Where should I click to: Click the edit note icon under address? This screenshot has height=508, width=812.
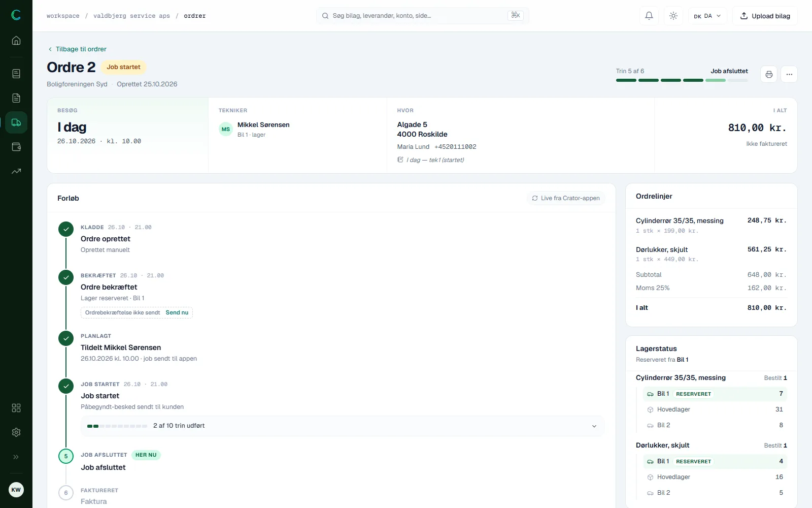(400, 160)
